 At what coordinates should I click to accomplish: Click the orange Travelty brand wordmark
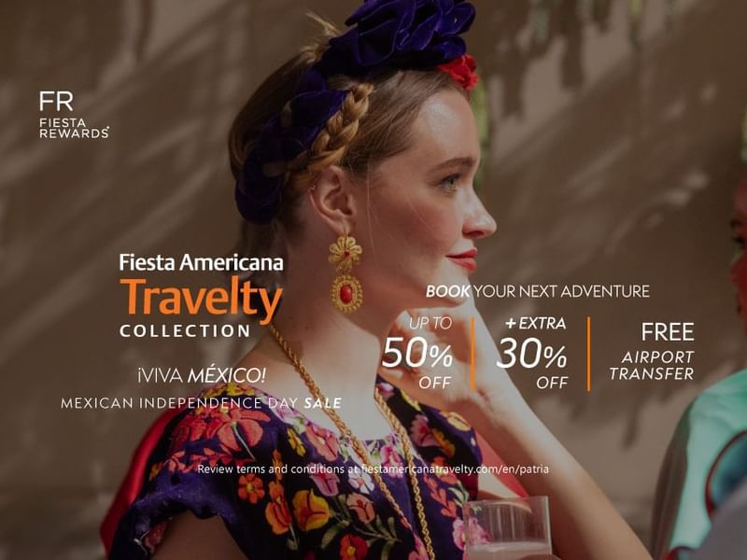(x=201, y=297)
